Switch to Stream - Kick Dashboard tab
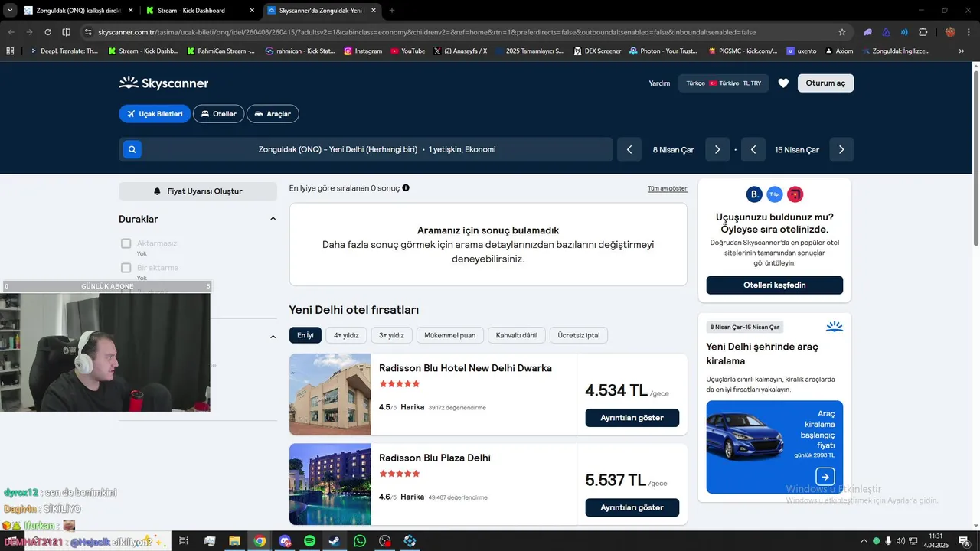The height and width of the screenshot is (551, 980). (x=199, y=11)
